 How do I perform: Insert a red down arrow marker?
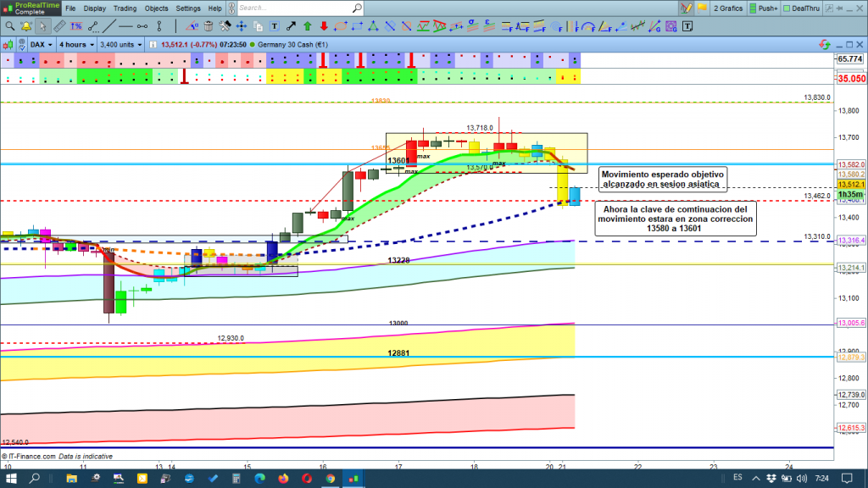coord(324,25)
